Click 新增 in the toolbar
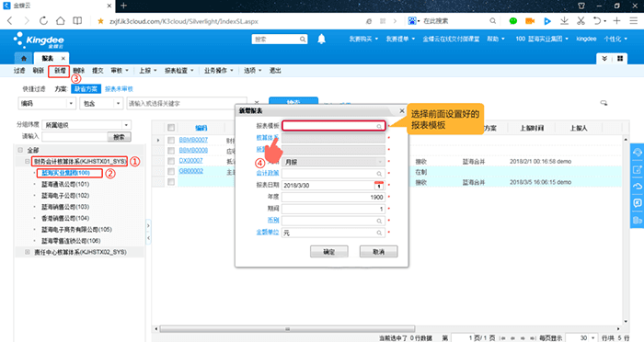 tap(60, 71)
